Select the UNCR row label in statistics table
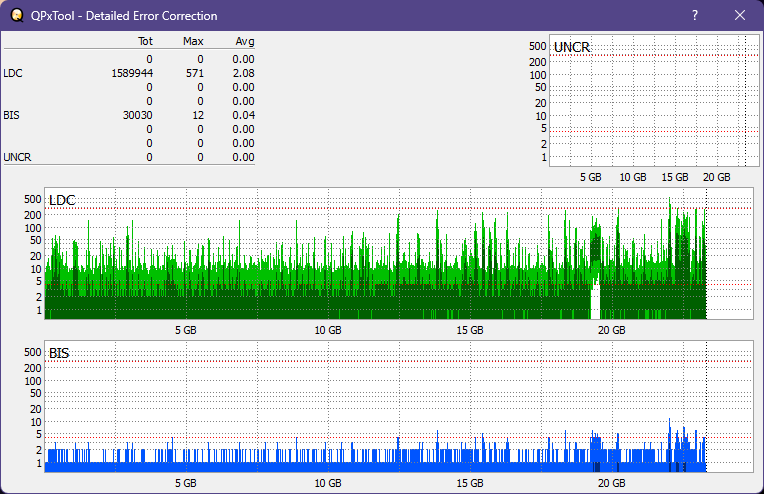 coord(17,157)
